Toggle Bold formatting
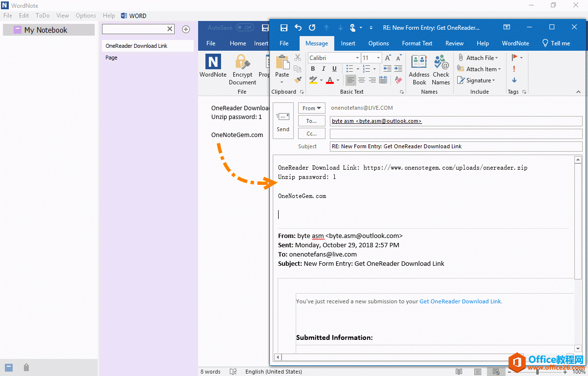Viewport: 588px width, 376px height. pyautogui.click(x=313, y=69)
